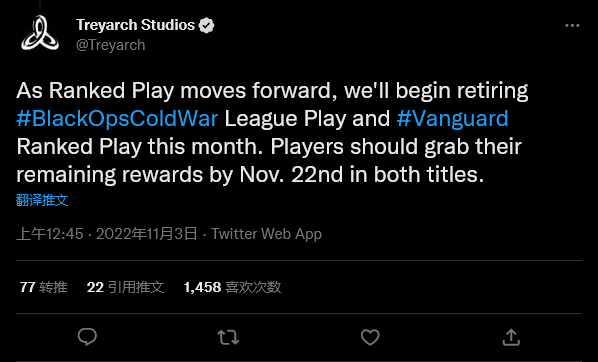Click the Twitter Web App source label
The height and width of the screenshot is (362, 598).
pos(267,234)
